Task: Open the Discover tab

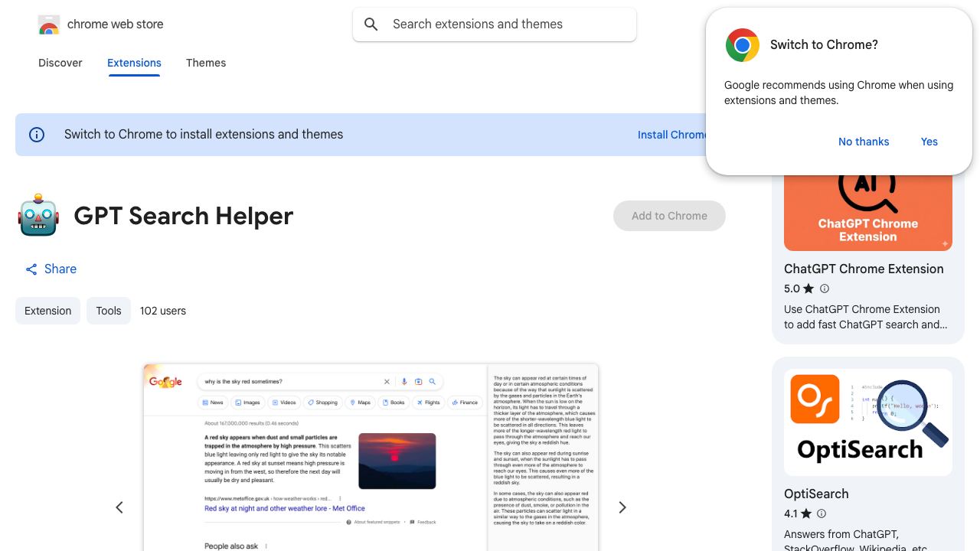Action: (60, 63)
